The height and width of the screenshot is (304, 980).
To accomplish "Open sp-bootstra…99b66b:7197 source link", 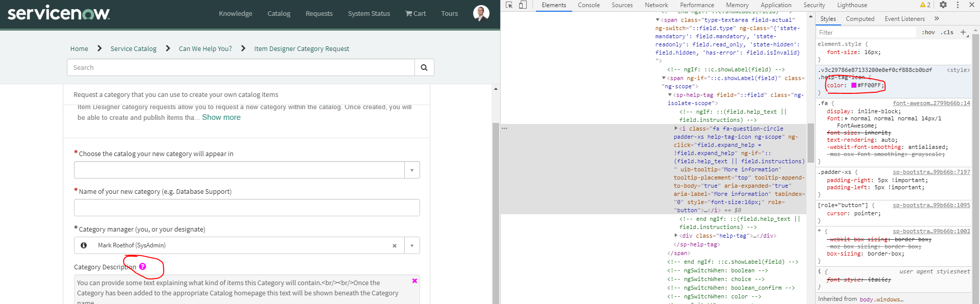I will tap(932, 172).
